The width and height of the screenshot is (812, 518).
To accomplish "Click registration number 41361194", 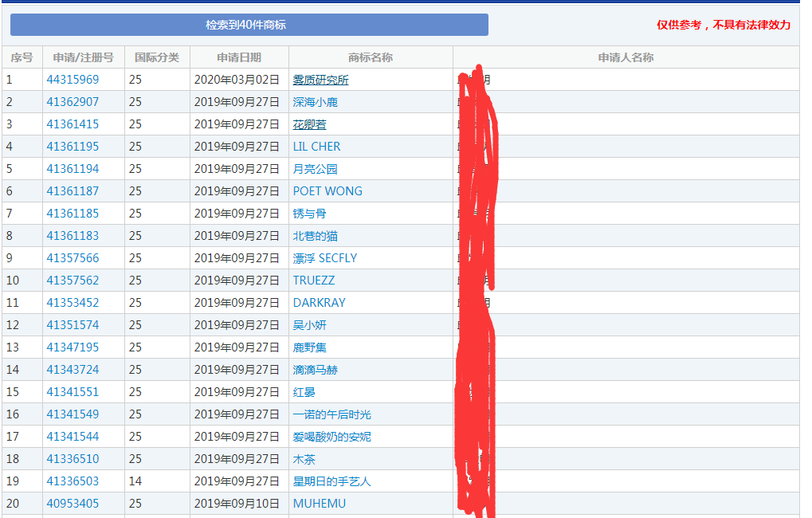I will pyautogui.click(x=73, y=169).
